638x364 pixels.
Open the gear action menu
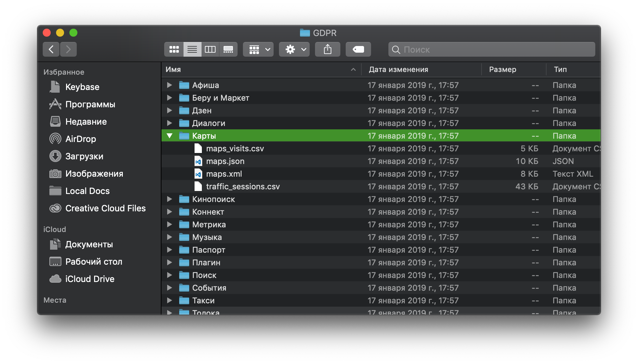294,50
